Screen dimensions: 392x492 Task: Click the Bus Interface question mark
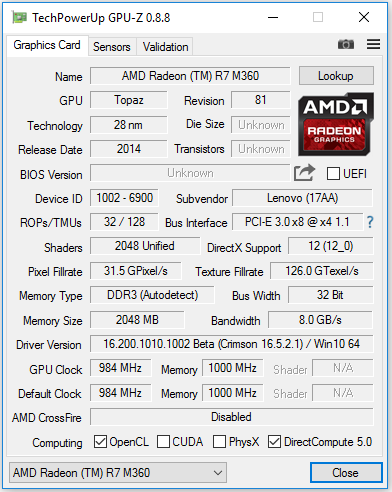pyautogui.click(x=370, y=222)
